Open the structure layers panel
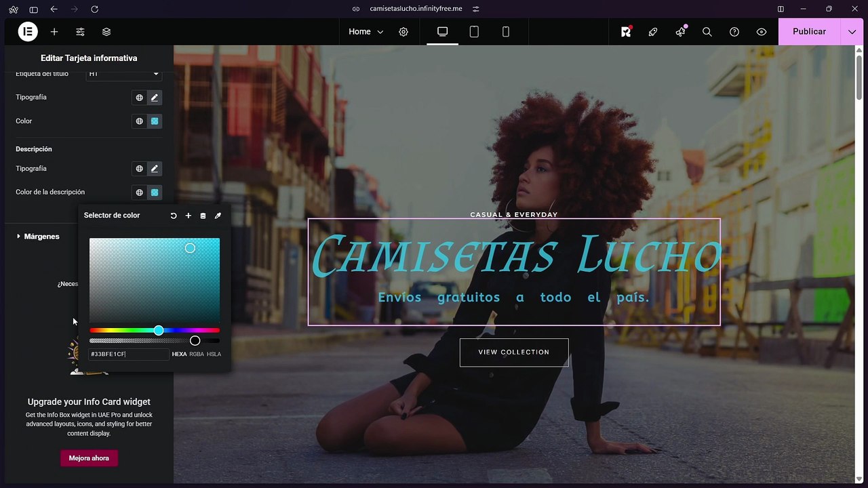 (x=106, y=32)
